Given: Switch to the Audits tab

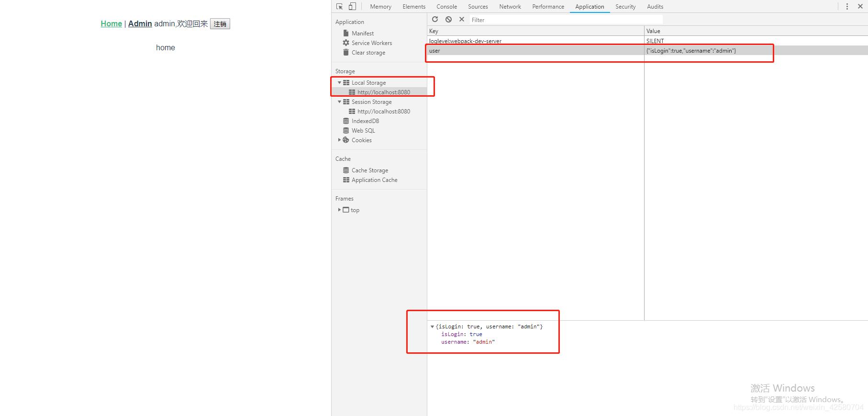Looking at the screenshot, I should (655, 7).
